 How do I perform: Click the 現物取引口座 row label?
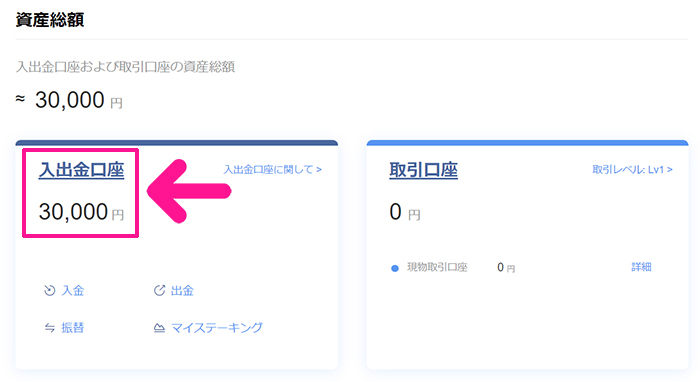coord(437,267)
